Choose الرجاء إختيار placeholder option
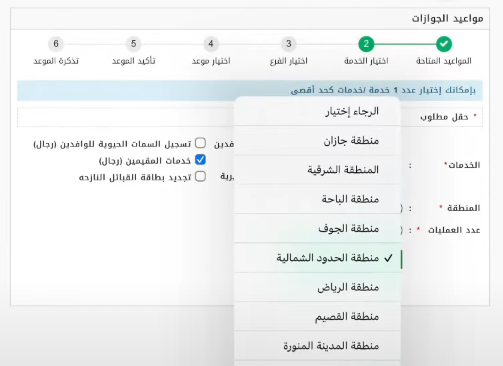 pyautogui.click(x=317, y=111)
